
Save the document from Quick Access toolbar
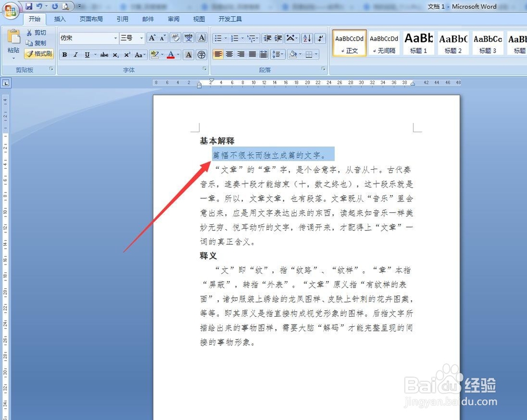click(29, 6)
